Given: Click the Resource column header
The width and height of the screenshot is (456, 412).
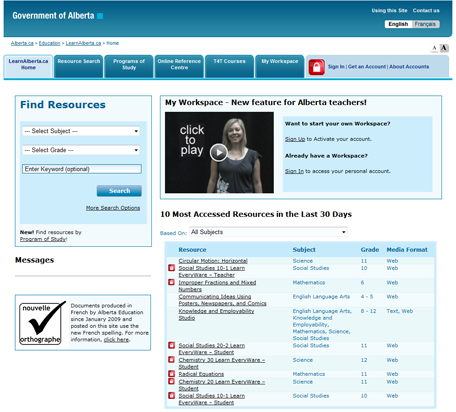Looking at the screenshot, I should coord(192,250).
